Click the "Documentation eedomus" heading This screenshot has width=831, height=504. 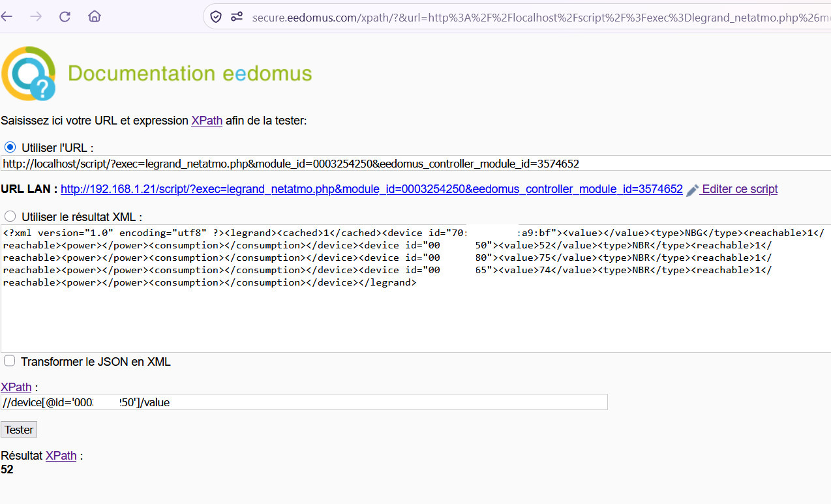pyautogui.click(x=190, y=74)
